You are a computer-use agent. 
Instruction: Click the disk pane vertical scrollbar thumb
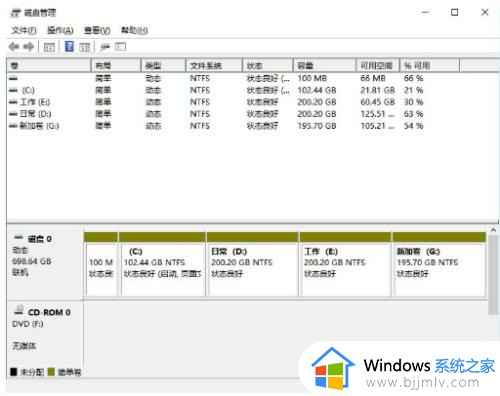493,275
